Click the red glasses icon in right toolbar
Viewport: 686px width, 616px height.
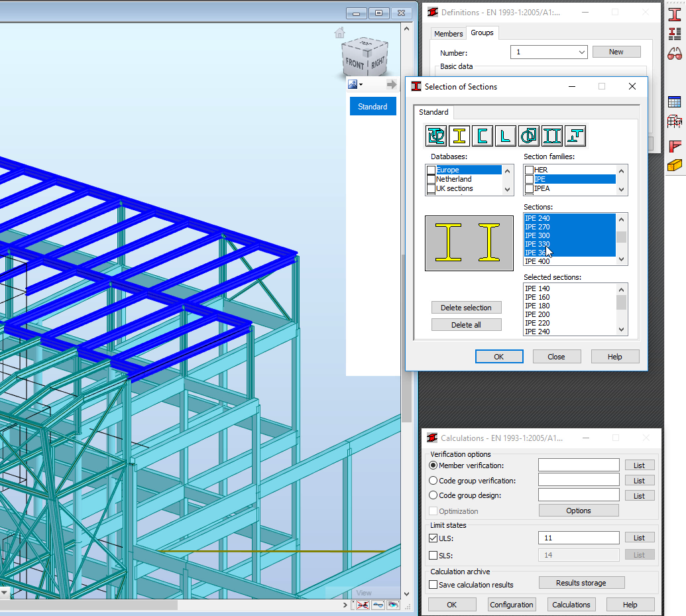[675, 54]
